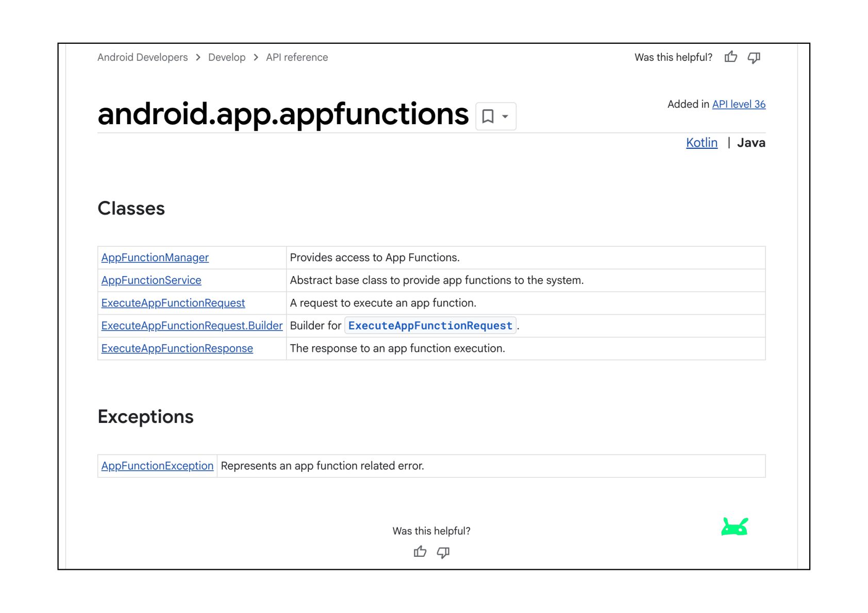Click 'The response to an app function execution.'
Viewport: 868px width, 613px height.
(x=397, y=348)
